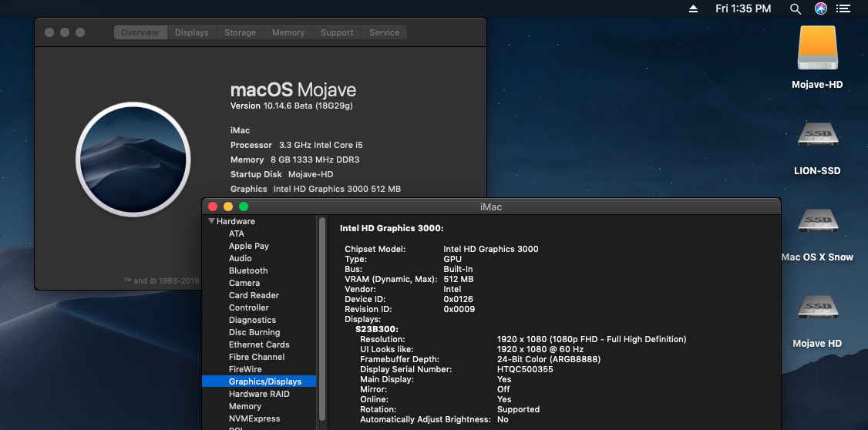Click the sidebar vertical scrollbar
This screenshot has width=868, height=430.
click(322, 319)
